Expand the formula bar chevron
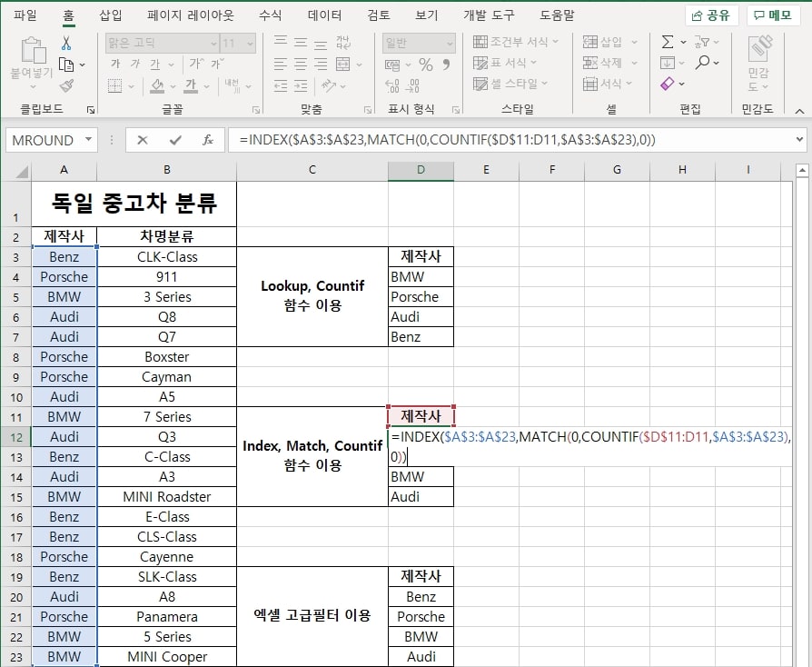Screen dimensions: 812x667 tap(801, 139)
